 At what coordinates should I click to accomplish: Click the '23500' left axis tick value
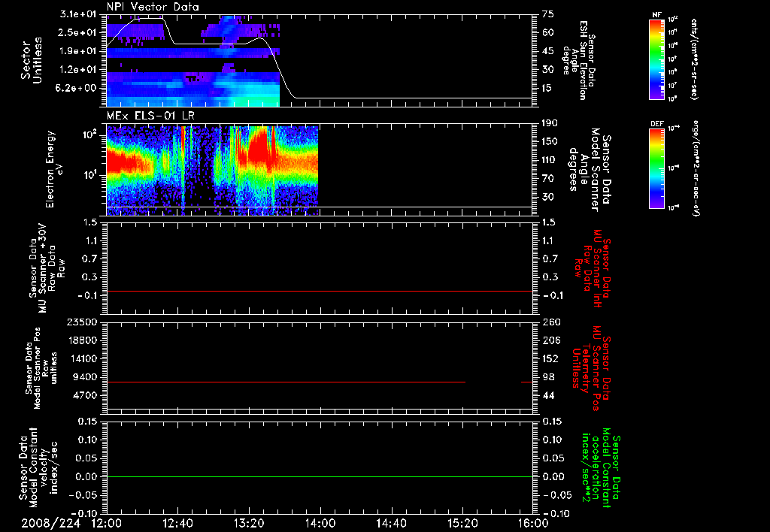click(83, 322)
